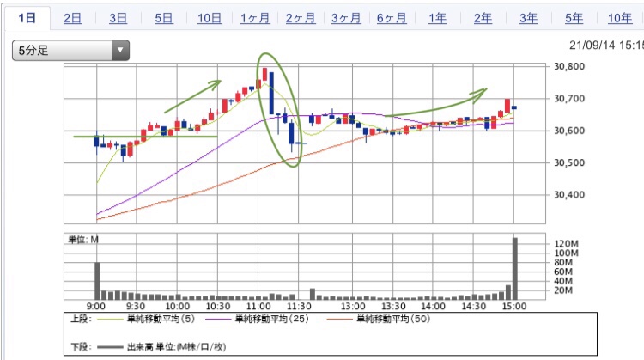
Task: Click the 9:00 opening volume bar
Action: point(97,281)
